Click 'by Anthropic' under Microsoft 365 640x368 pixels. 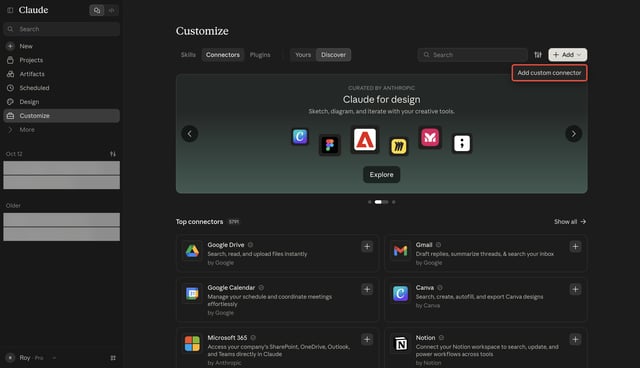224,363
